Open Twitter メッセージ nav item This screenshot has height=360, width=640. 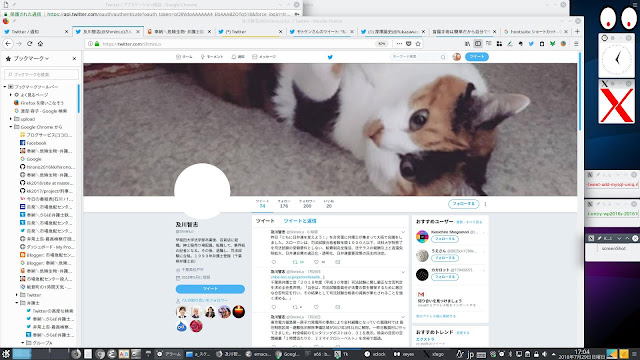[x=264, y=57]
